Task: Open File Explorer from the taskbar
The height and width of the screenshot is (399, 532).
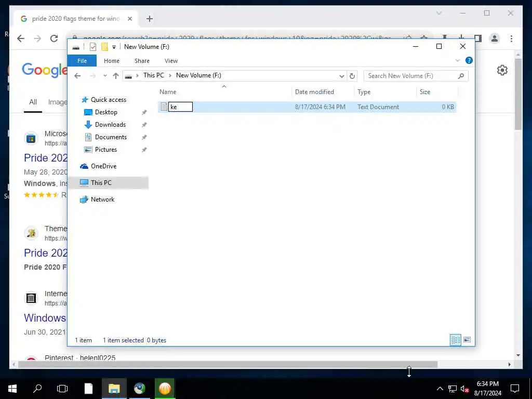Action: 114,389
